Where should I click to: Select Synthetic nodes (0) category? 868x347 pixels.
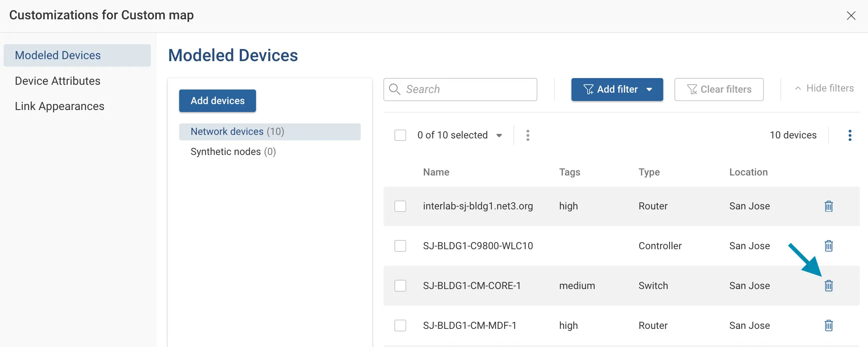(233, 152)
